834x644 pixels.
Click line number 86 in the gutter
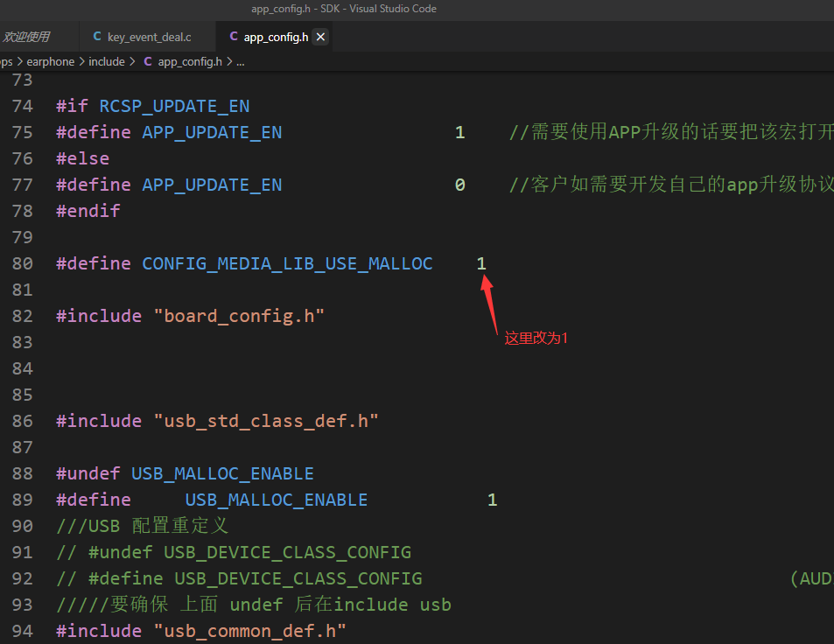coord(23,421)
